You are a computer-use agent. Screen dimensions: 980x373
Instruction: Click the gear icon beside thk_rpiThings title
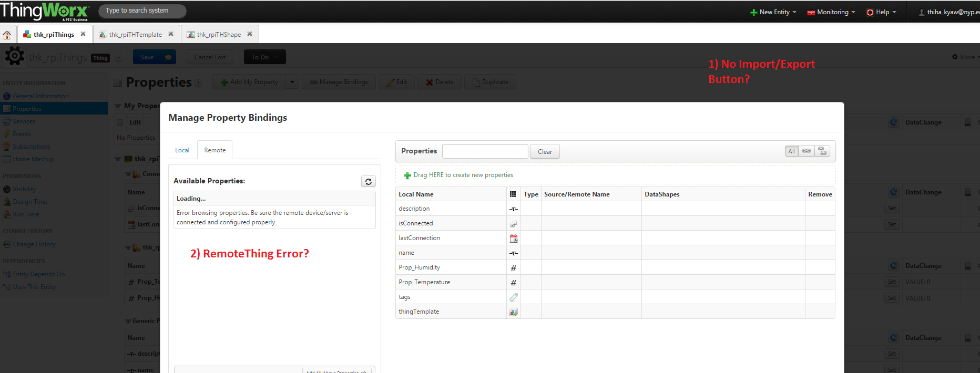tap(14, 56)
